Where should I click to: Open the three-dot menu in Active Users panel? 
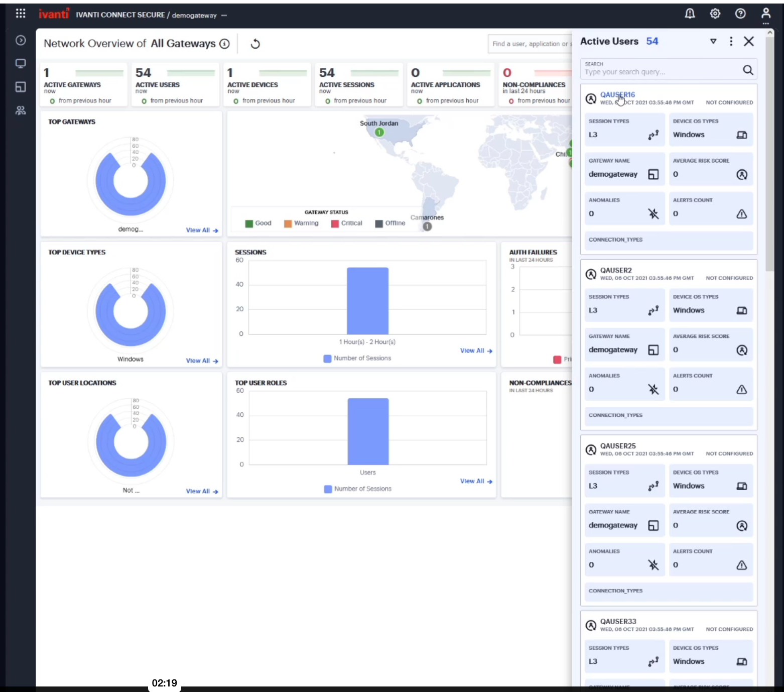point(731,42)
